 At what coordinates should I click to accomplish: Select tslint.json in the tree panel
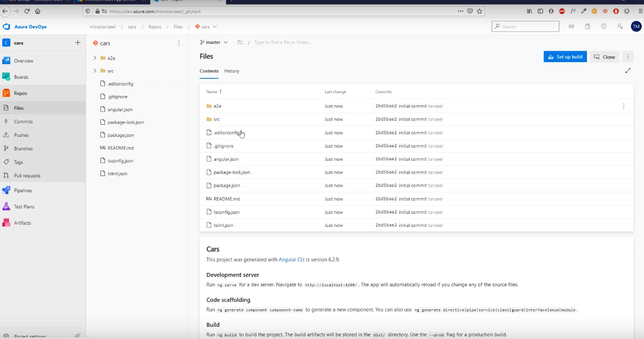tap(117, 173)
